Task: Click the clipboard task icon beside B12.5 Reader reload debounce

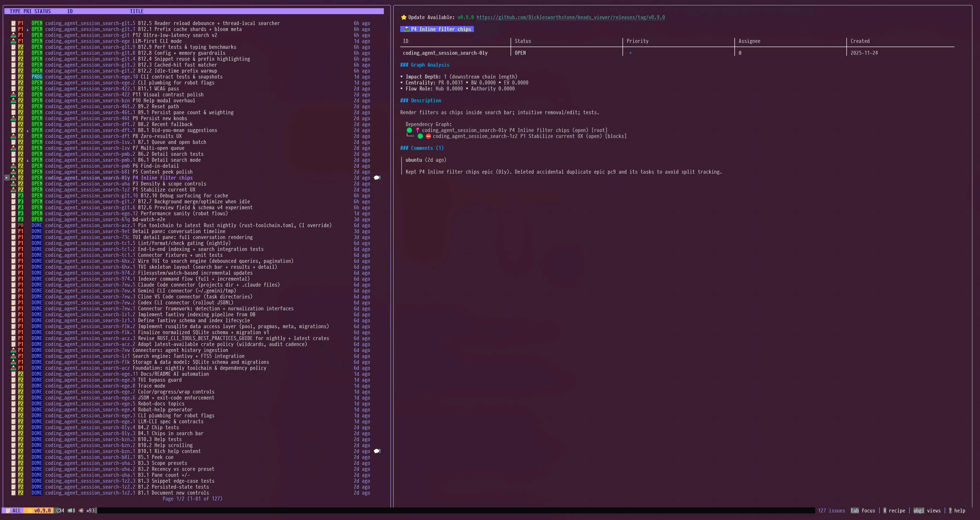Action: tap(13, 23)
